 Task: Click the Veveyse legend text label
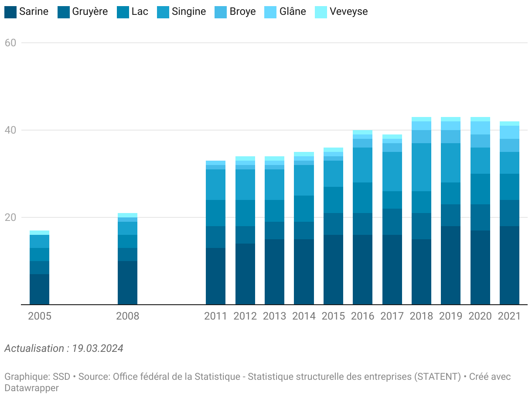click(x=348, y=12)
